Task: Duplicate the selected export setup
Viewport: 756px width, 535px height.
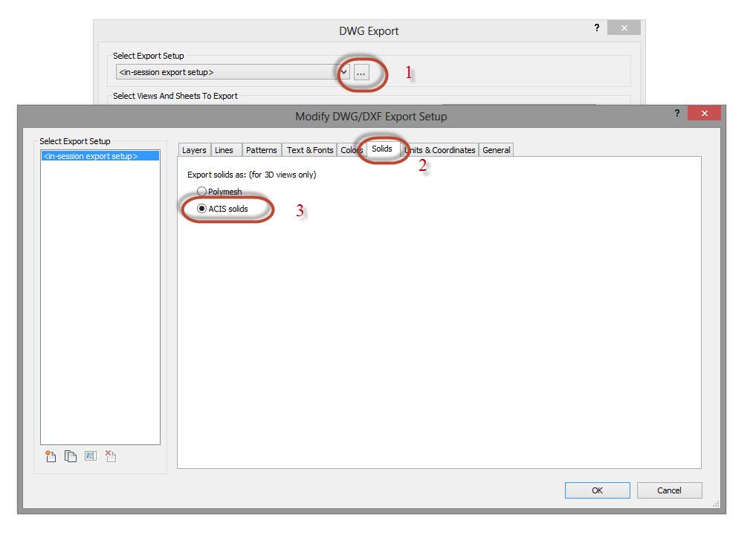Action: 71,455
